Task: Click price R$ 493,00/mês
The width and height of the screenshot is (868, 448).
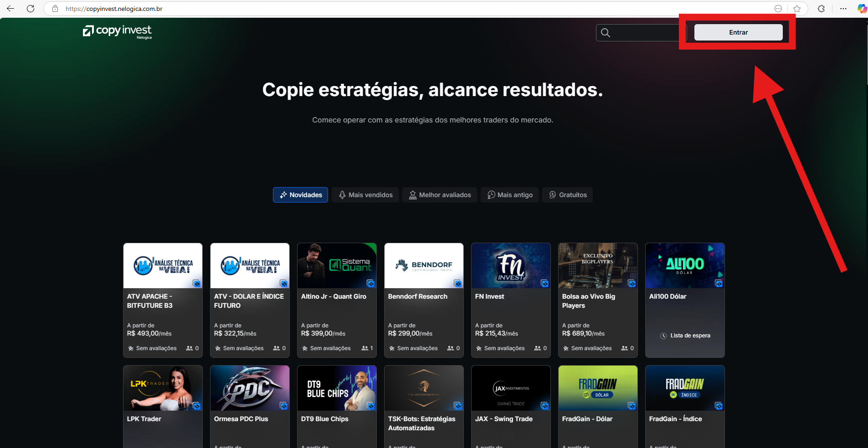Action: coord(149,334)
